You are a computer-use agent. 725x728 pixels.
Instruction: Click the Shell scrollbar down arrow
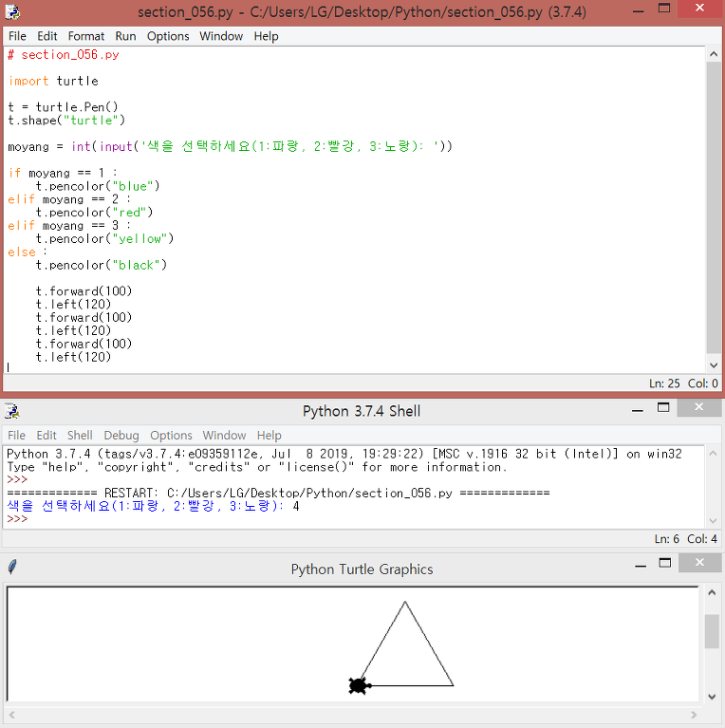click(x=714, y=521)
